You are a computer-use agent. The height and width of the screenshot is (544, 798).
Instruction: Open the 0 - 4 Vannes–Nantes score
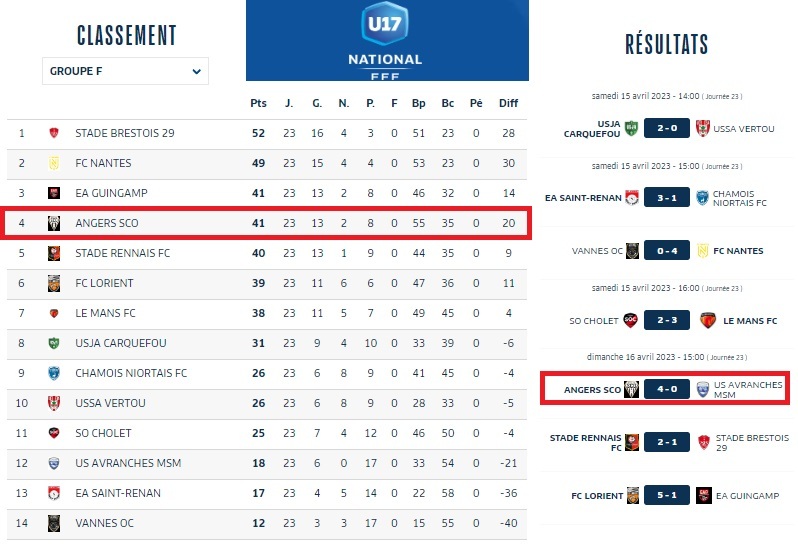coord(666,251)
